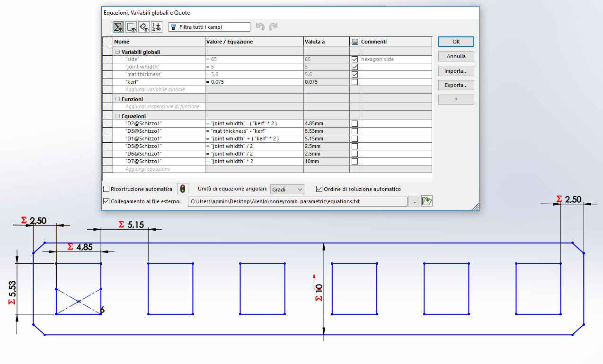Collapse the Funzioni section
This screenshot has height=364, width=603.
[x=117, y=99]
